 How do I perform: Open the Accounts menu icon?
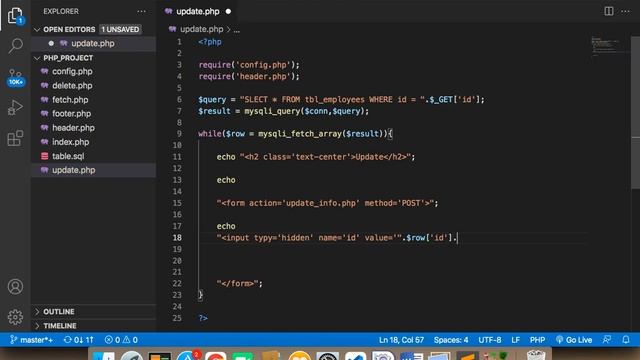pos(15,287)
